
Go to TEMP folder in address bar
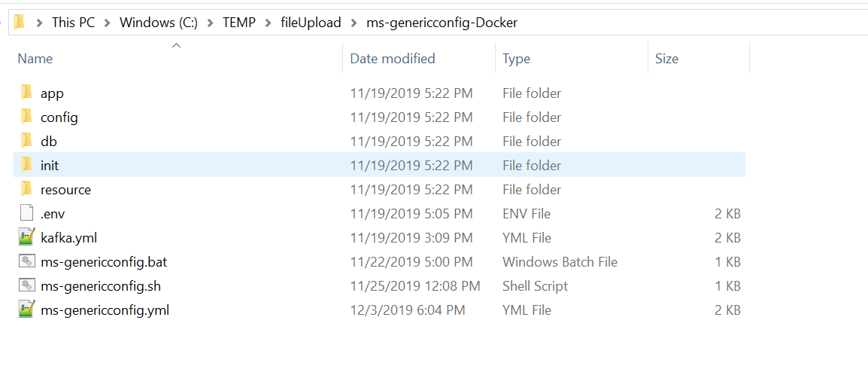point(239,23)
